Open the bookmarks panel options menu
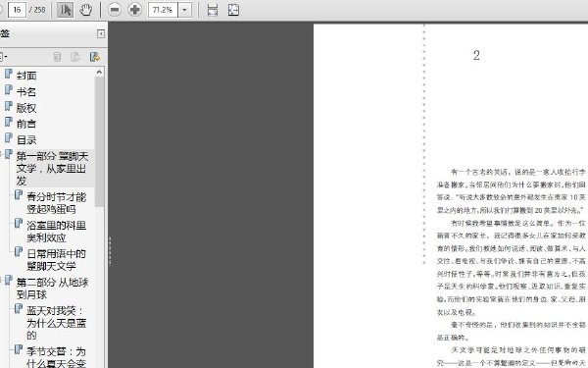This screenshot has height=368, width=588. coord(3,57)
